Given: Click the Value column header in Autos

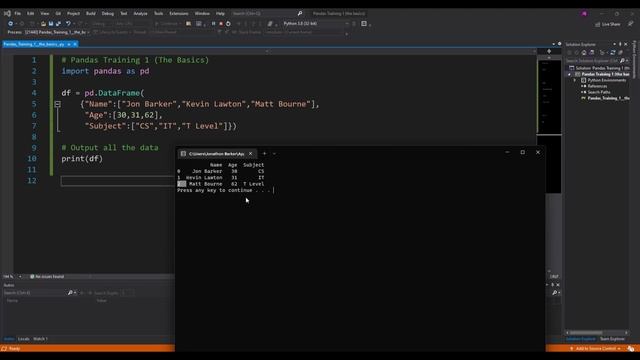Looking at the screenshot, I should click(102, 300).
